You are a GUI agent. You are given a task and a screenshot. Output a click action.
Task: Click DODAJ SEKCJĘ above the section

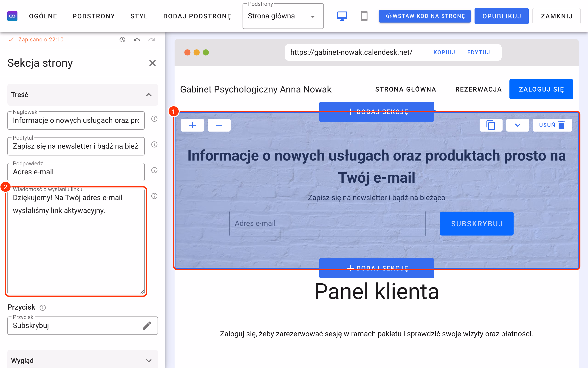click(376, 112)
